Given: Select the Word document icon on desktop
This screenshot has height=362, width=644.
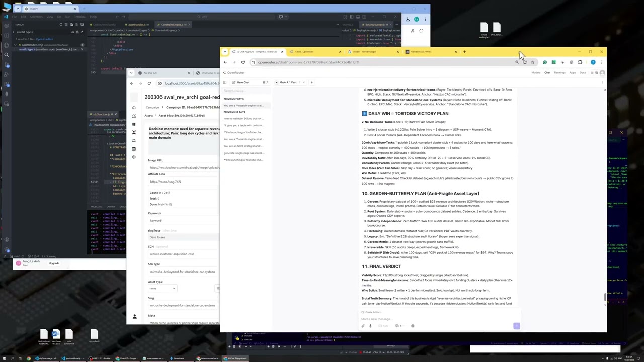Looking at the screenshot, I should pyautogui.click(x=56, y=334).
